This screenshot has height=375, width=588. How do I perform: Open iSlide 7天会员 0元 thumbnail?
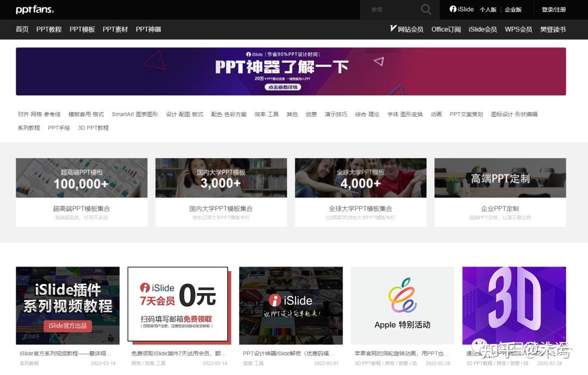pos(179,306)
